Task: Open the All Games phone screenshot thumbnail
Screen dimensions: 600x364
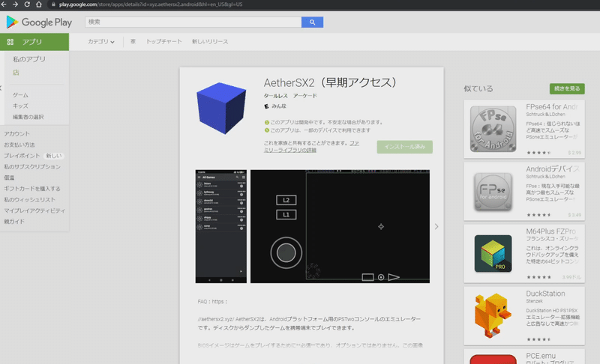Action: (220, 226)
